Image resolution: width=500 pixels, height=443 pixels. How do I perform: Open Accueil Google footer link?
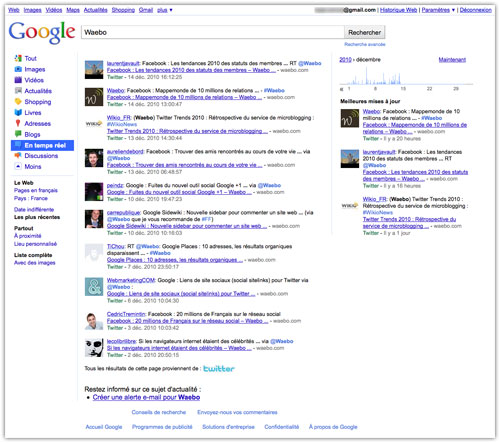tap(104, 427)
